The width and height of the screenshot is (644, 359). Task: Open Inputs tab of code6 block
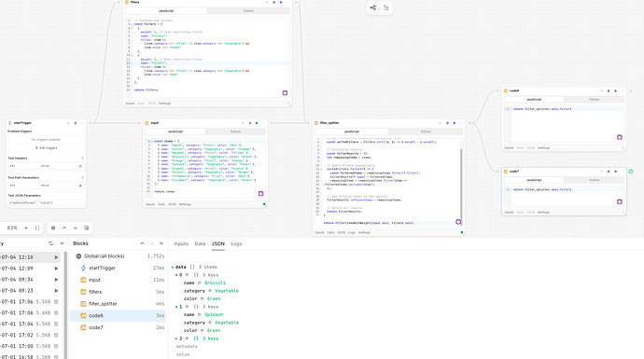point(509,147)
